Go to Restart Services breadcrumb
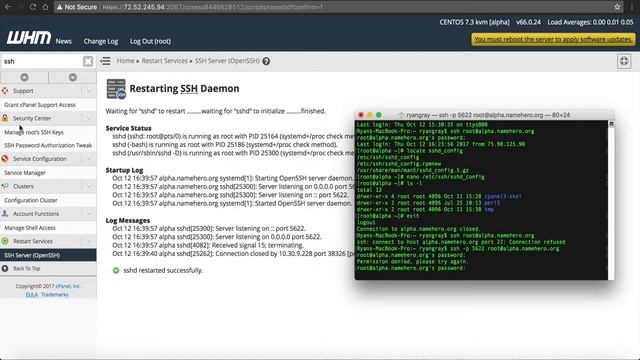The width and height of the screenshot is (640, 360). tap(164, 61)
